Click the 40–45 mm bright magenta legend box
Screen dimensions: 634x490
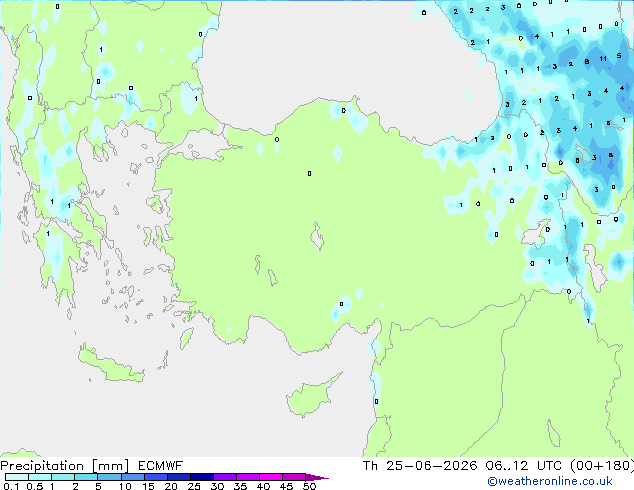271,477
